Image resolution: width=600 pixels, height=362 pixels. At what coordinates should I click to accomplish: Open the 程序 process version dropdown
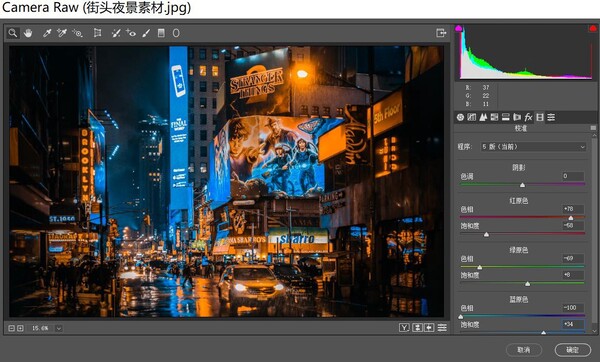(x=533, y=147)
